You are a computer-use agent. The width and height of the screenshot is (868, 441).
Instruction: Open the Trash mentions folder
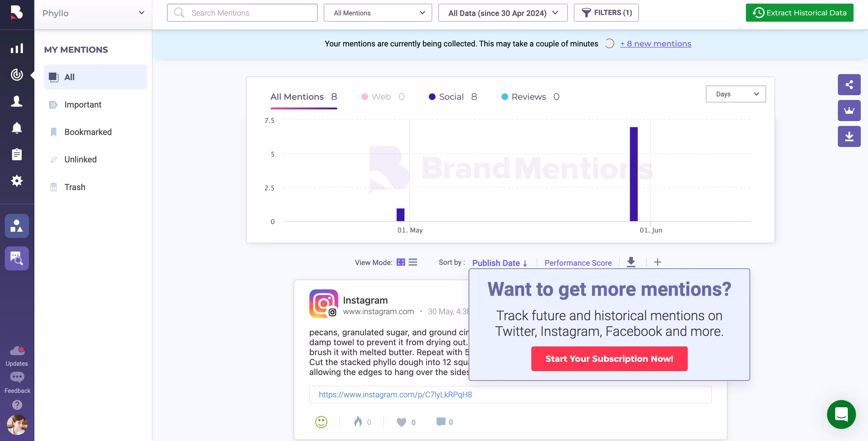click(74, 187)
